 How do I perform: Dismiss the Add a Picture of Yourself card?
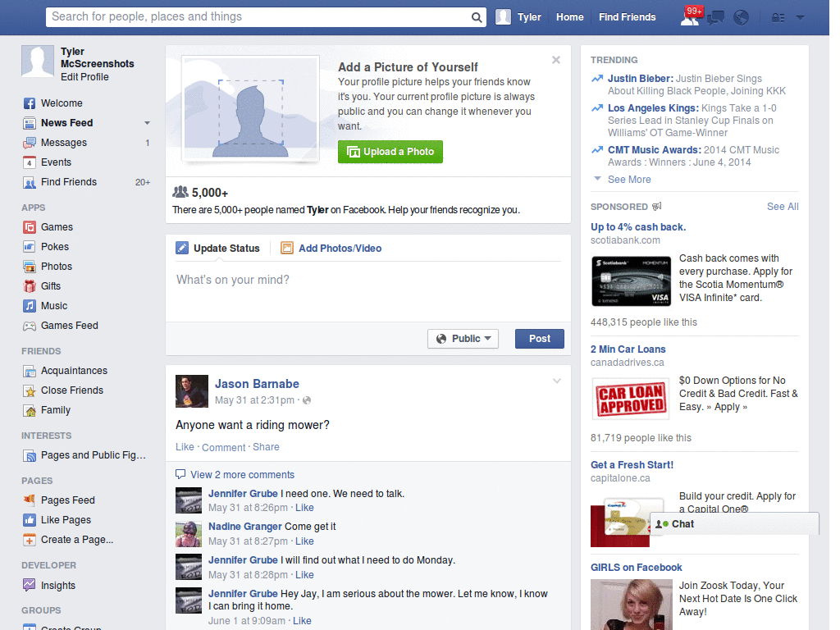556,60
